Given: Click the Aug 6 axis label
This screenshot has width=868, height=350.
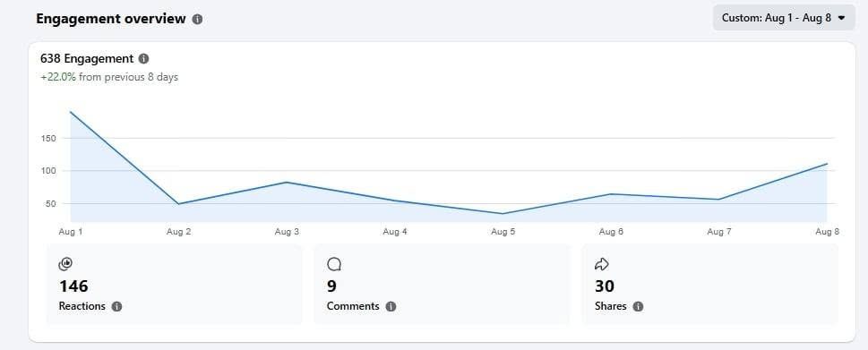Looking at the screenshot, I should [x=611, y=232].
